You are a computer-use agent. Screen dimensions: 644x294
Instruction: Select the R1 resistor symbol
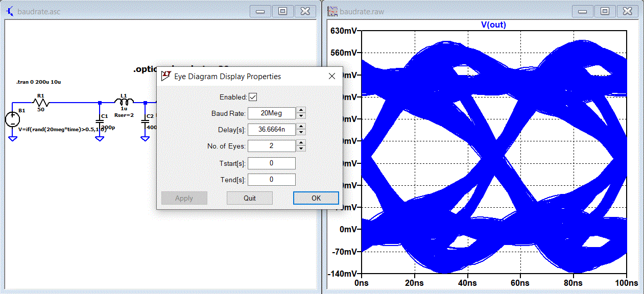[41, 102]
